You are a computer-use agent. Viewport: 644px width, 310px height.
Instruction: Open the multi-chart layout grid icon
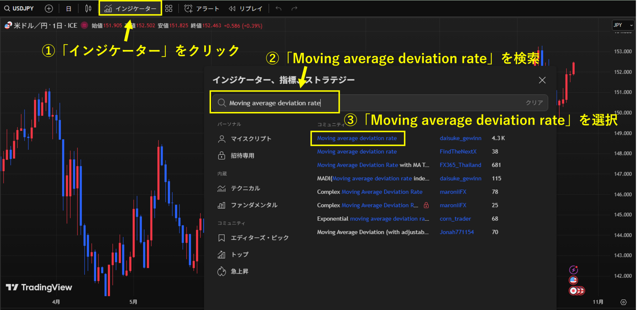[x=169, y=8]
